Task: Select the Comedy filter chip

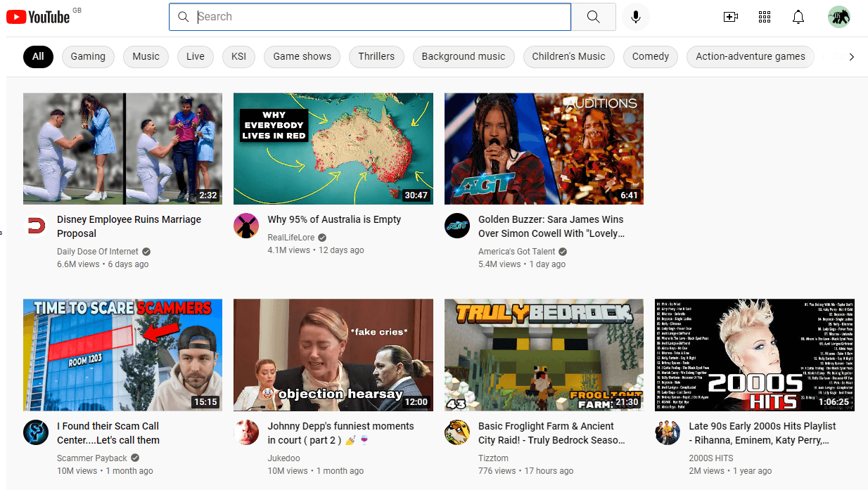Action: click(x=651, y=57)
